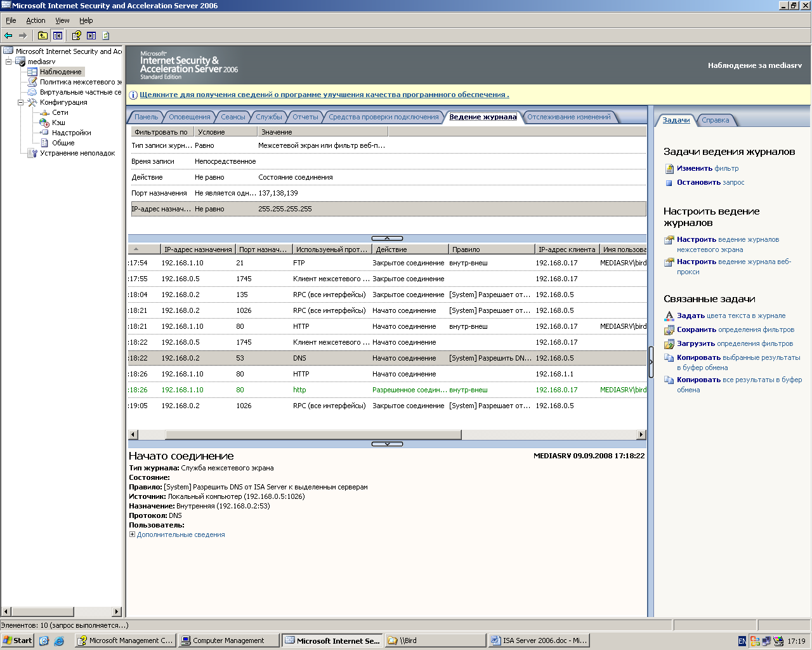
Task: Collapse the mediasrv tree node
Action: [9, 62]
